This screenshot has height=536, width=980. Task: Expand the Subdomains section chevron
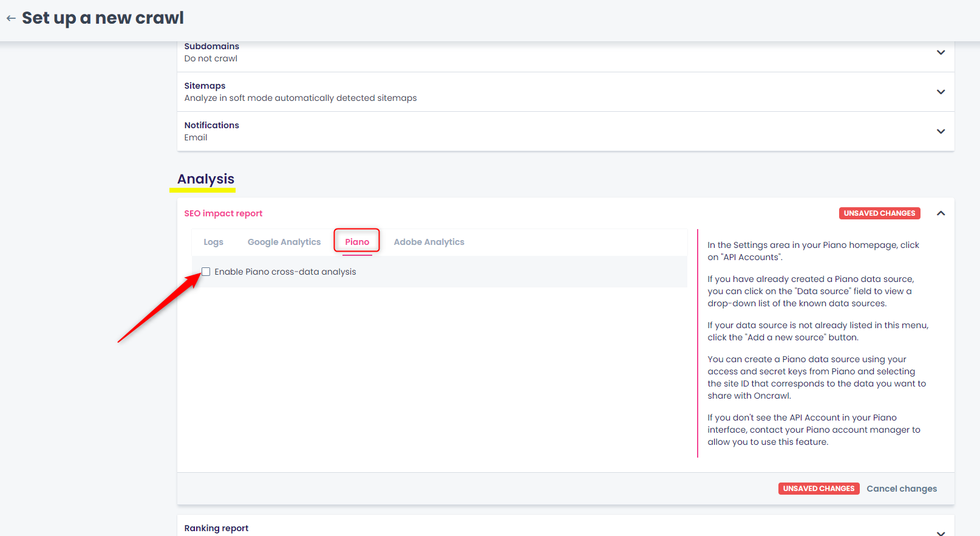tap(941, 52)
